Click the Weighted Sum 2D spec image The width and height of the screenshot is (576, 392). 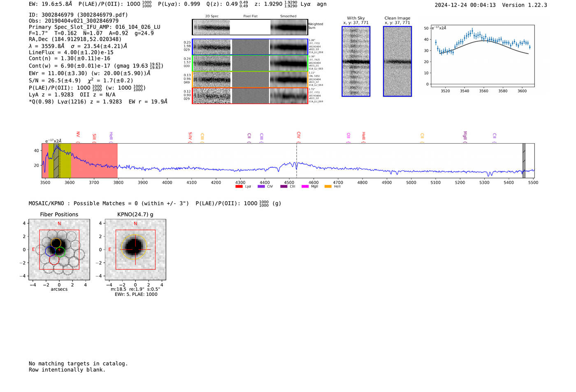[211, 27]
